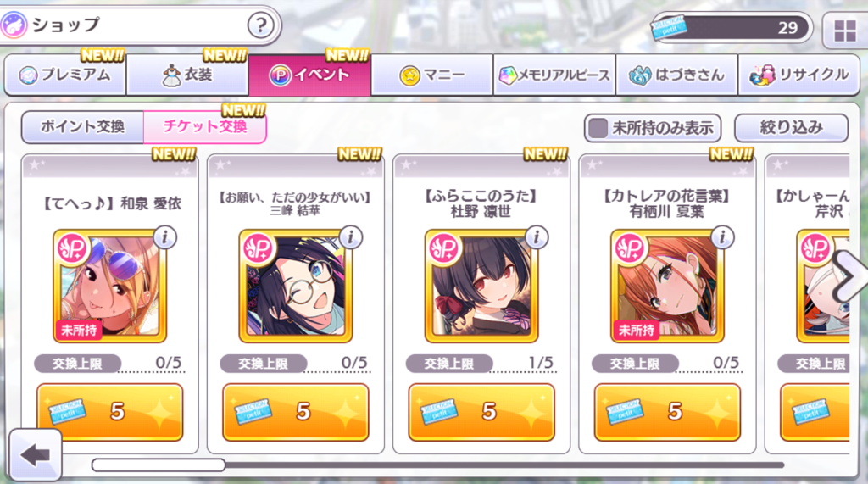Select the ポイント交換 sub-tab

coord(82,127)
